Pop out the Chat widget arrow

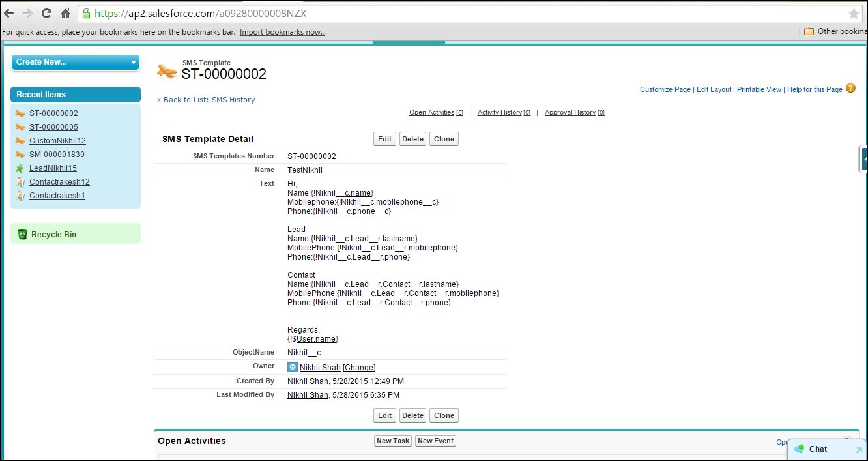(x=858, y=450)
